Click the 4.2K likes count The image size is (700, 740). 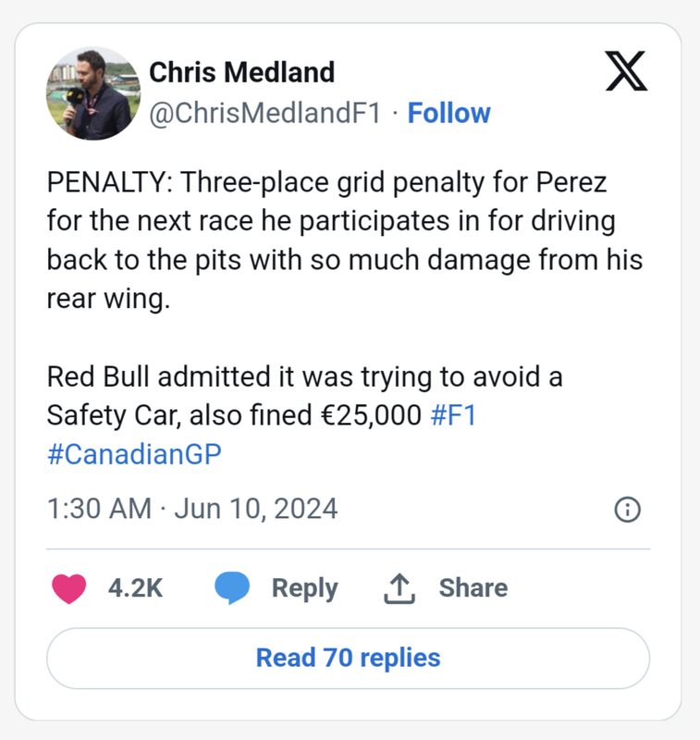(135, 588)
